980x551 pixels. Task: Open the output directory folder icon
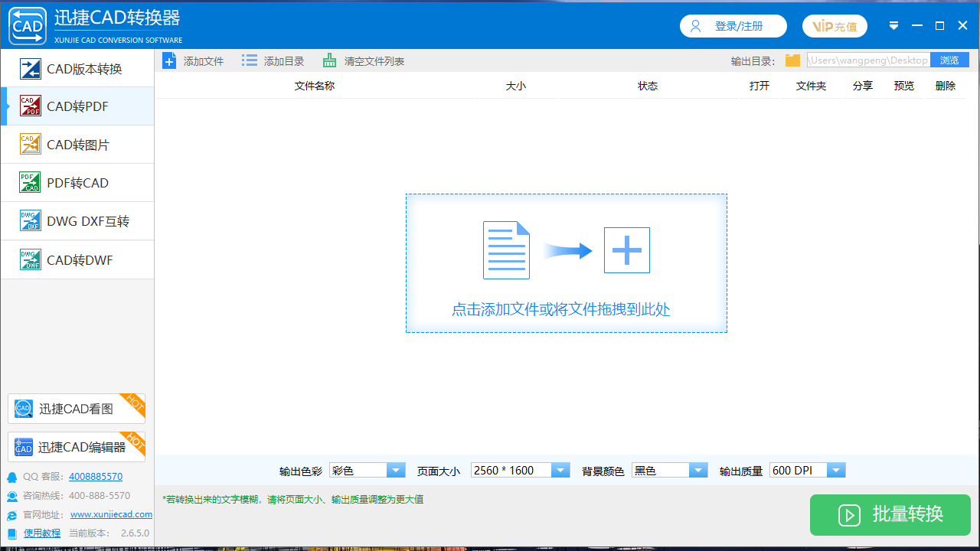[x=792, y=60]
